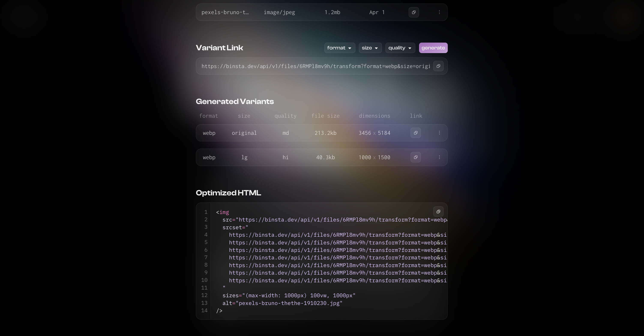
Task: Click the Generated Variants heading
Action: coord(235,101)
